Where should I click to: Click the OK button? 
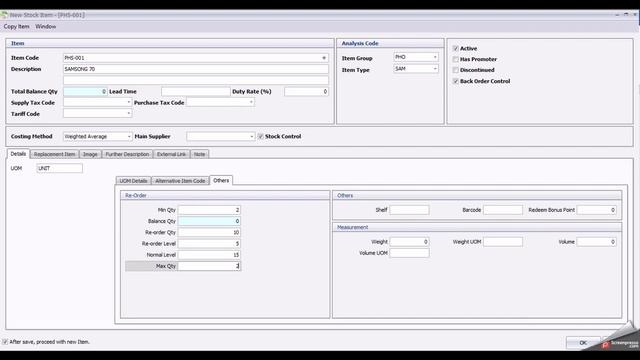click(583, 342)
